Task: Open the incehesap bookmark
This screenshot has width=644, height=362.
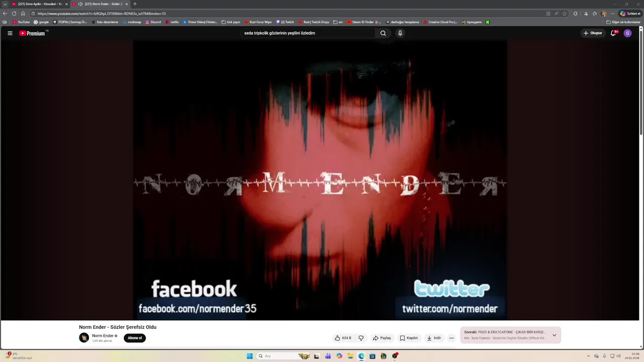Action: click(x=132, y=22)
